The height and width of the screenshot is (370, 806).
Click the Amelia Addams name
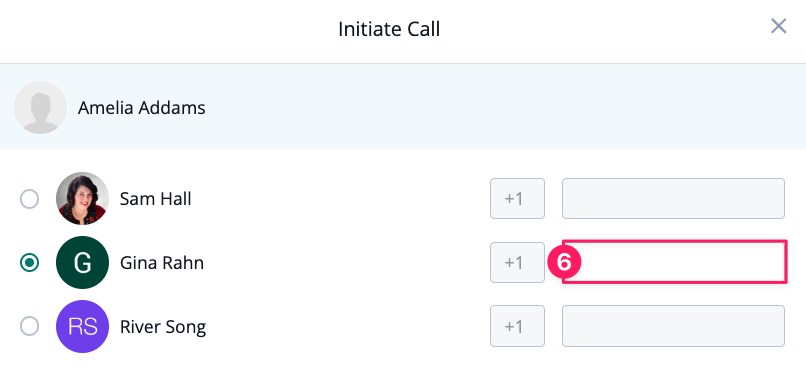[141, 108]
